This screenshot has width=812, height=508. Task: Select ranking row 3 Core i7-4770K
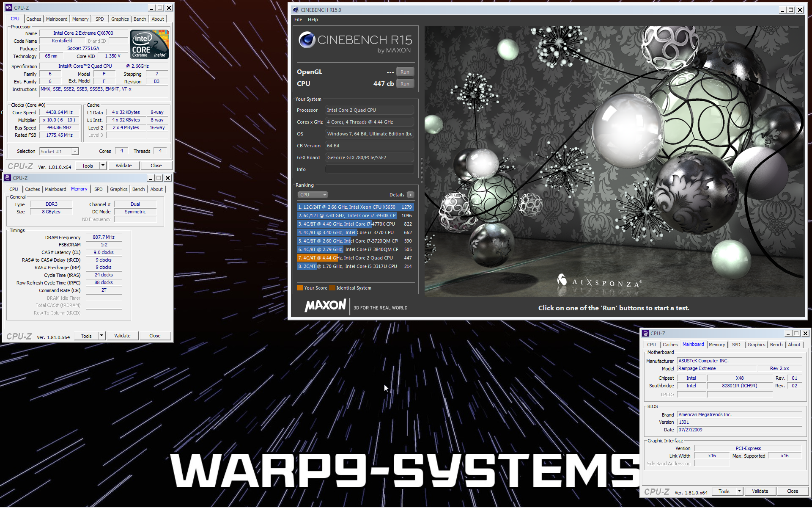point(355,224)
